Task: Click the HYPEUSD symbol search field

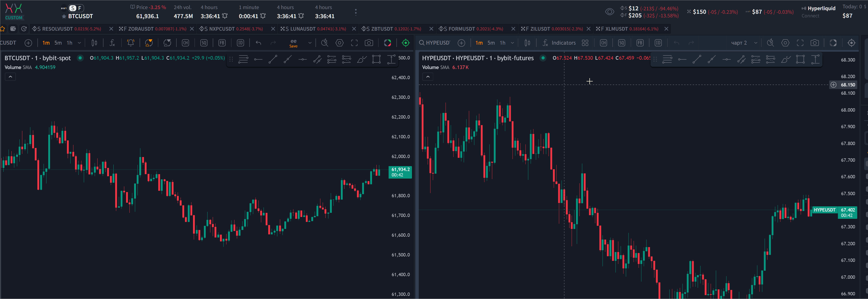Action: tap(435, 43)
